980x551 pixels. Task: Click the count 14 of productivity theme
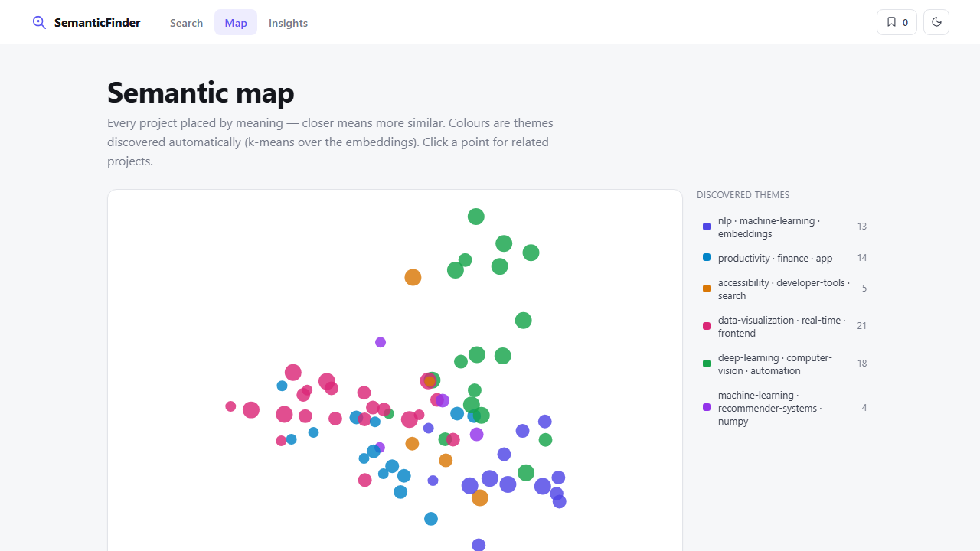pyautogui.click(x=861, y=258)
